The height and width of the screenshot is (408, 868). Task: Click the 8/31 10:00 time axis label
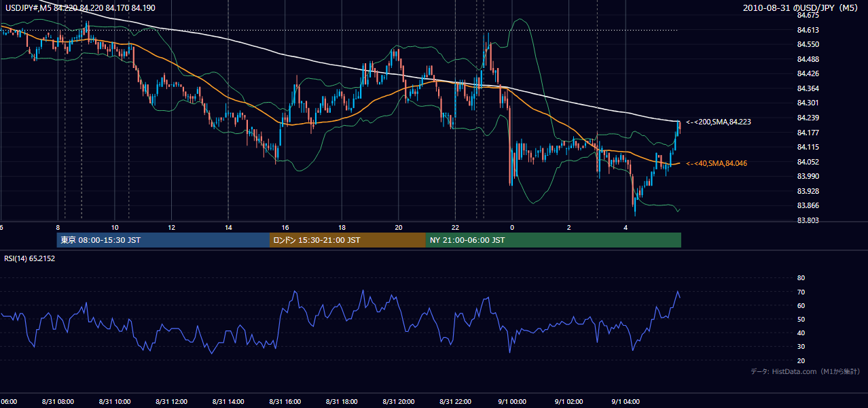click(115, 402)
